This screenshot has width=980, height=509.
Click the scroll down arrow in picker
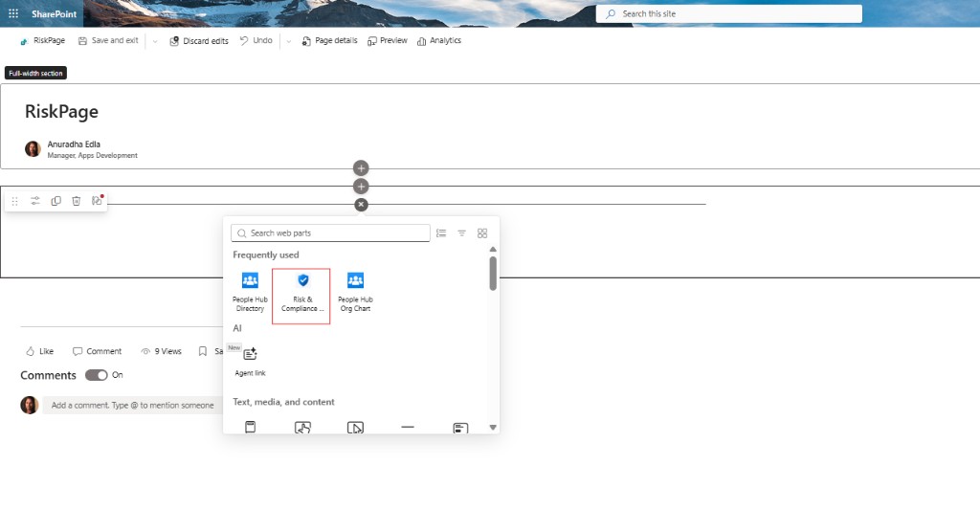pyautogui.click(x=493, y=428)
